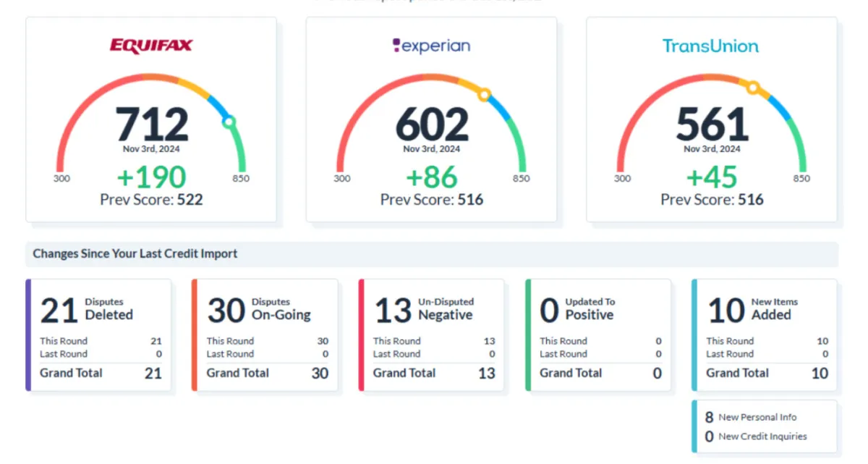868x464 pixels.
Task: Click 'Grand Total' row in Disputes Deleted card
Action: tap(101, 374)
